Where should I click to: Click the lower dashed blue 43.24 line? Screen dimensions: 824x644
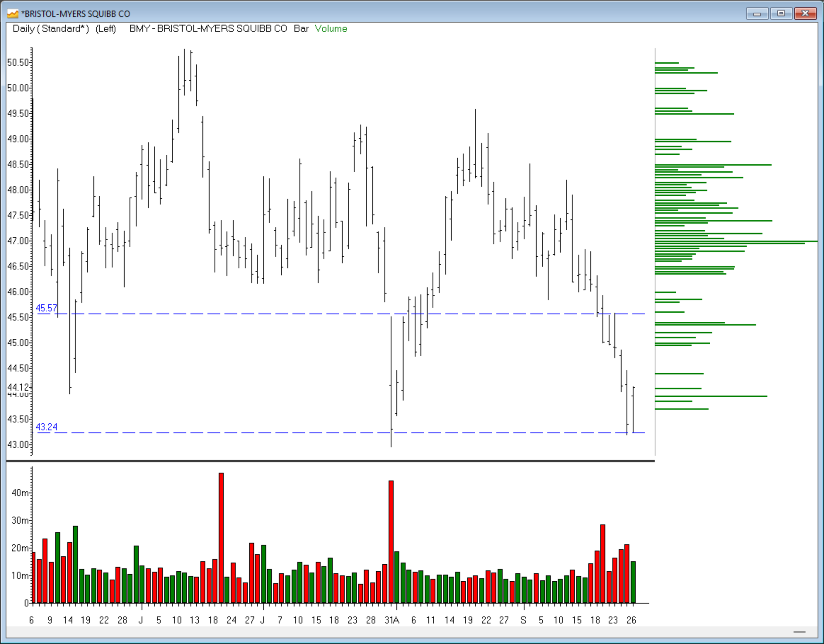(341, 433)
